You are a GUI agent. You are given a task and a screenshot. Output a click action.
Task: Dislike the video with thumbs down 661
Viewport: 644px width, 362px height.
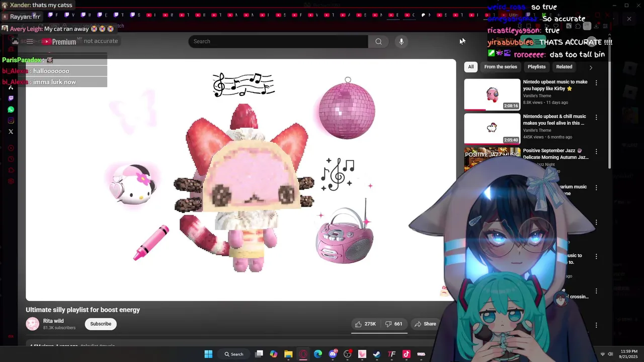pyautogui.click(x=393, y=324)
